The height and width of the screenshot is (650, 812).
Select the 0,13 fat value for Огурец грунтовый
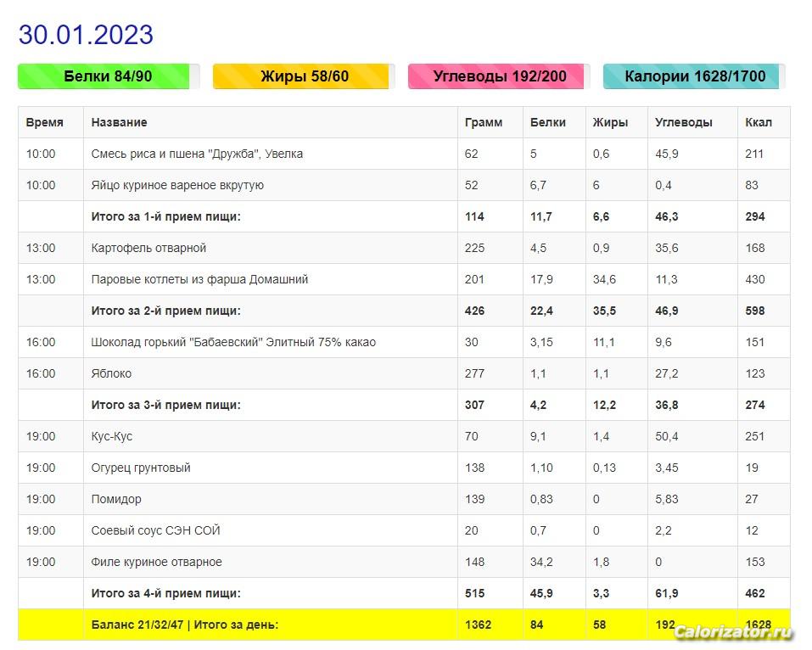[604, 468]
